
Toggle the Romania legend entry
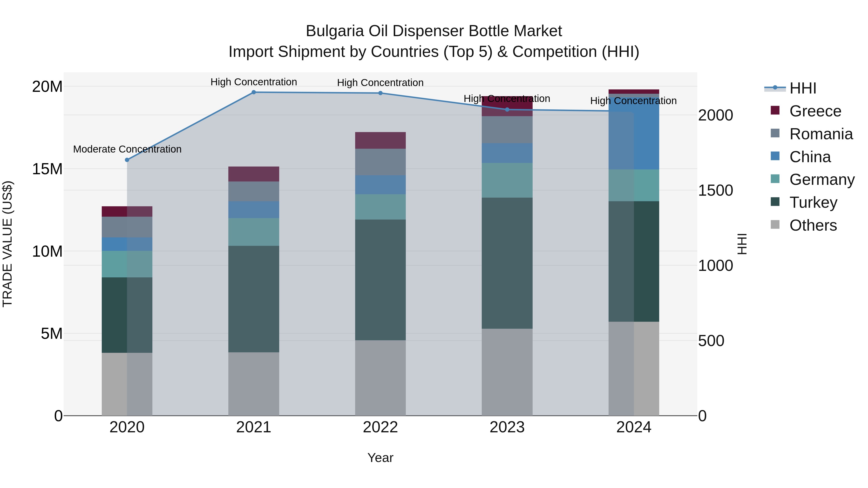812,134
